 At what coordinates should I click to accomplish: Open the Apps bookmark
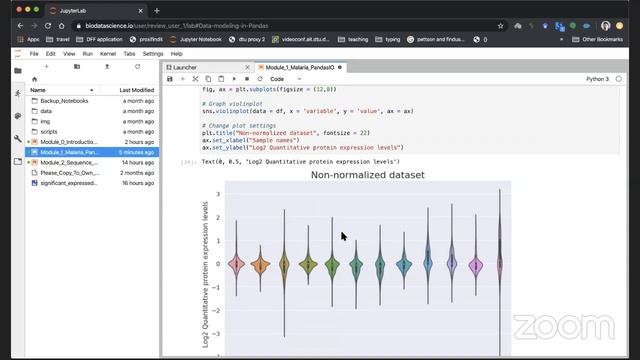tap(29, 40)
